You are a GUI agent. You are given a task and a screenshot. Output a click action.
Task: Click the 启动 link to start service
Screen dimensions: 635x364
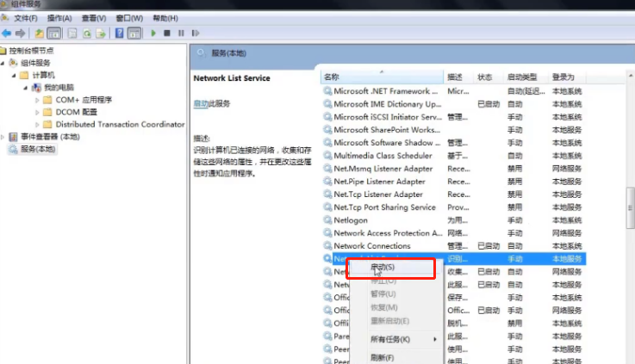tap(200, 103)
